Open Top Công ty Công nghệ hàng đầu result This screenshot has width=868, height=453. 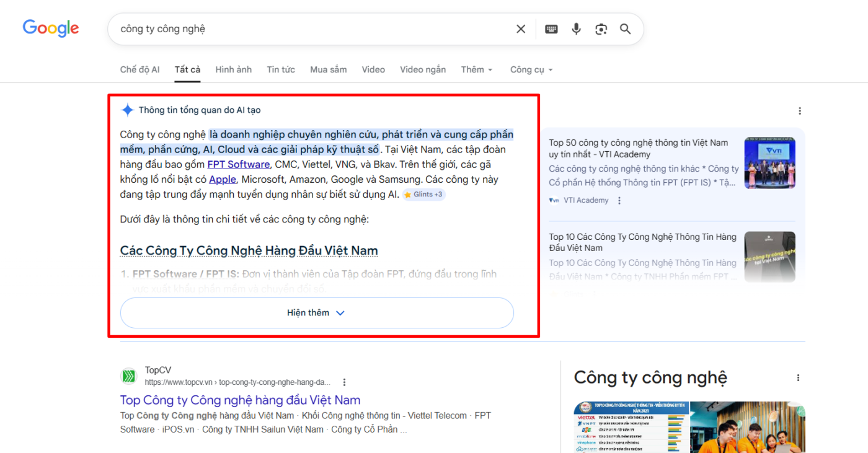240,400
